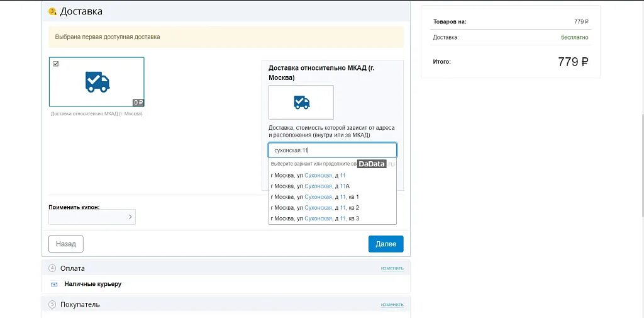Toggle the checkbox on the delivery option tile
The height and width of the screenshot is (318, 644).
(56, 64)
